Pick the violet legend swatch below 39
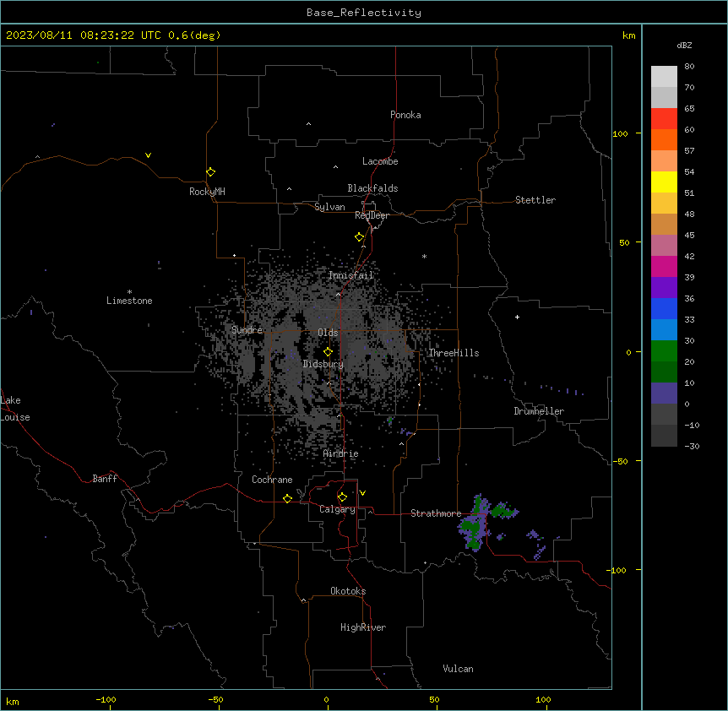This screenshot has height=711, width=728. [664, 288]
